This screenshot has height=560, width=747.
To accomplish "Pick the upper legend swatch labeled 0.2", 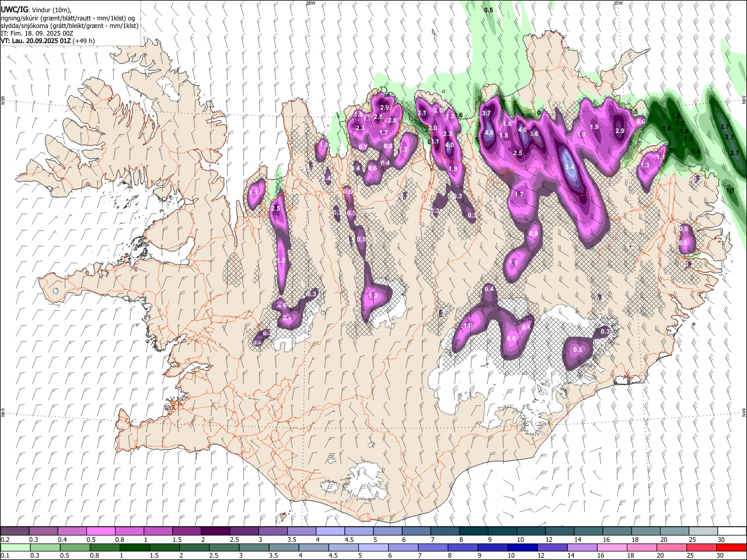I will [x=15, y=531].
